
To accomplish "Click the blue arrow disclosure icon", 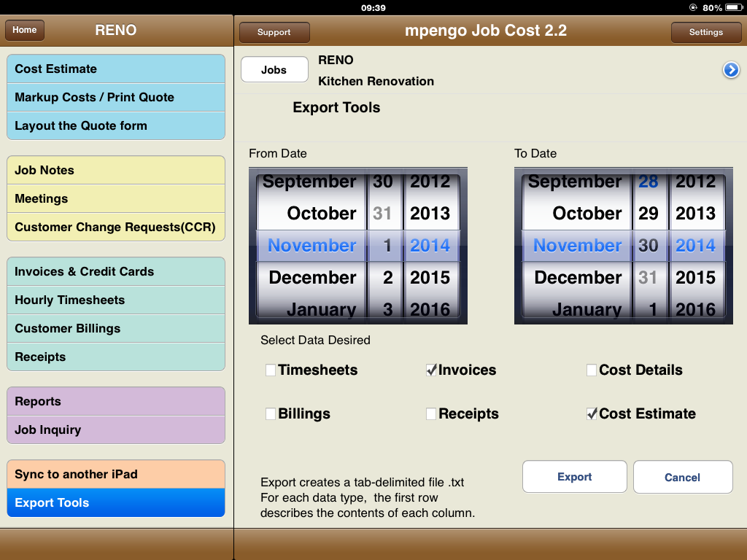I will pos(731,70).
